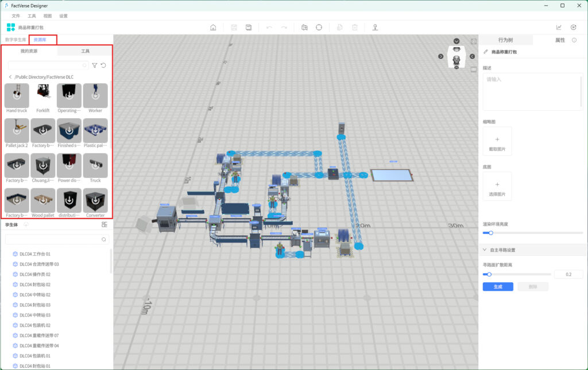Rotate view with right arrow on view cube
The height and width of the screenshot is (370, 588).
pyautogui.click(x=440, y=56)
